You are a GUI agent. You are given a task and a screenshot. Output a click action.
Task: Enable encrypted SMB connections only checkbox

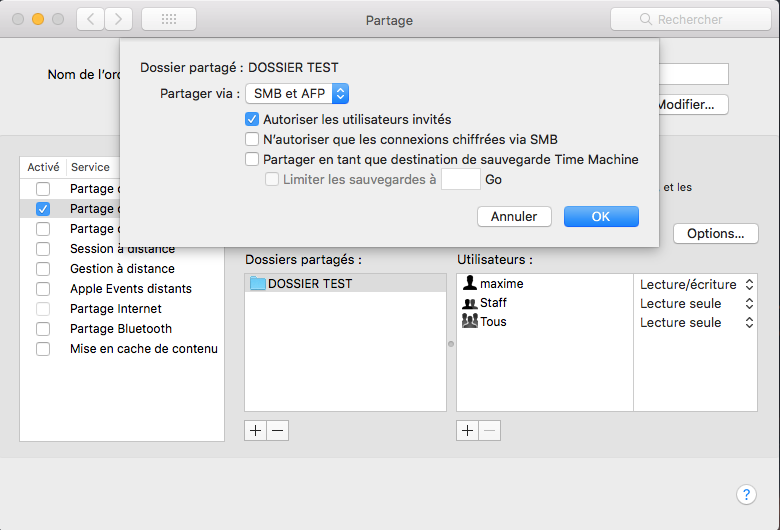pyautogui.click(x=252, y=139)
